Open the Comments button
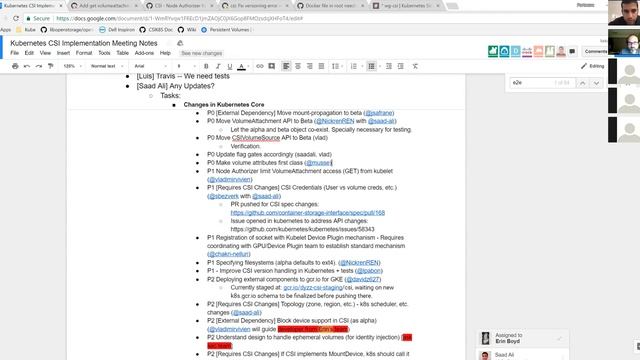640x360 pixels. (x=595, y=51)
